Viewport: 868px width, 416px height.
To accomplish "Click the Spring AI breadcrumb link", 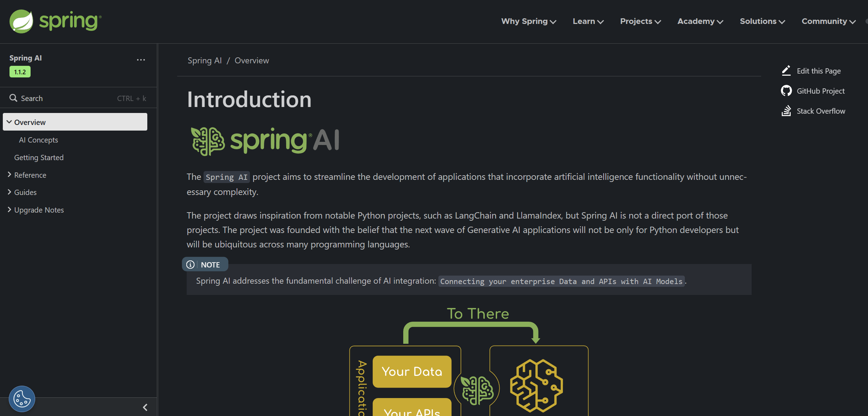I will [205, 61].
